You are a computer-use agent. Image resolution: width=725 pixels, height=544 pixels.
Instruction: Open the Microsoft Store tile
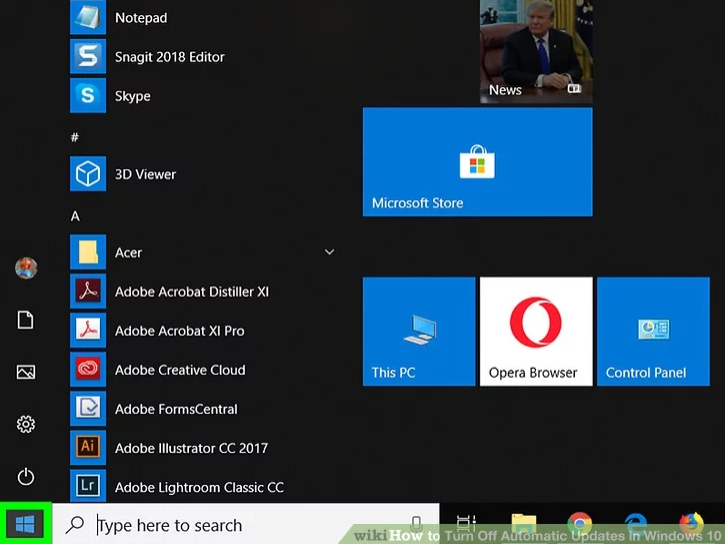pos(477,162)
